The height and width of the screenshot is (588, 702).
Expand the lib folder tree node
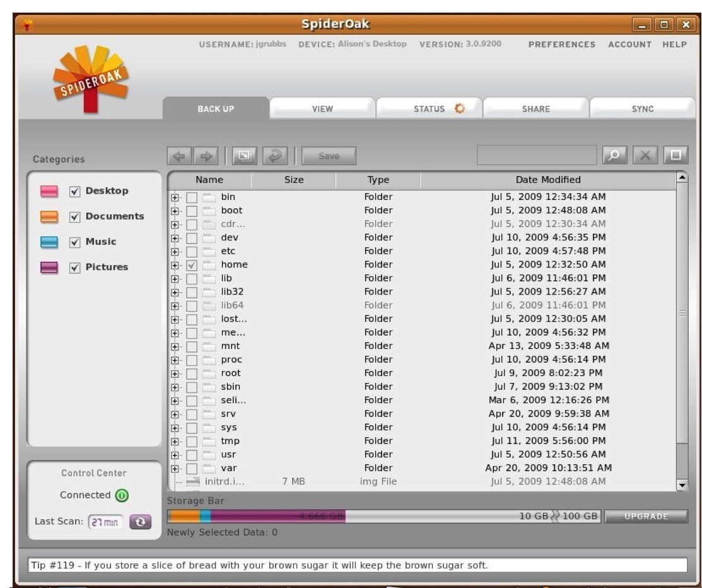point(175,279)
